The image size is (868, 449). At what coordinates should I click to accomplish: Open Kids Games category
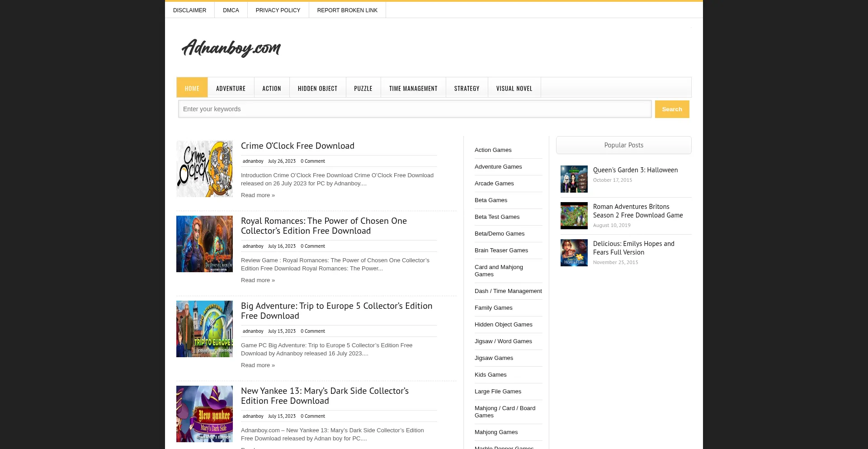click(x=491, y=374)
